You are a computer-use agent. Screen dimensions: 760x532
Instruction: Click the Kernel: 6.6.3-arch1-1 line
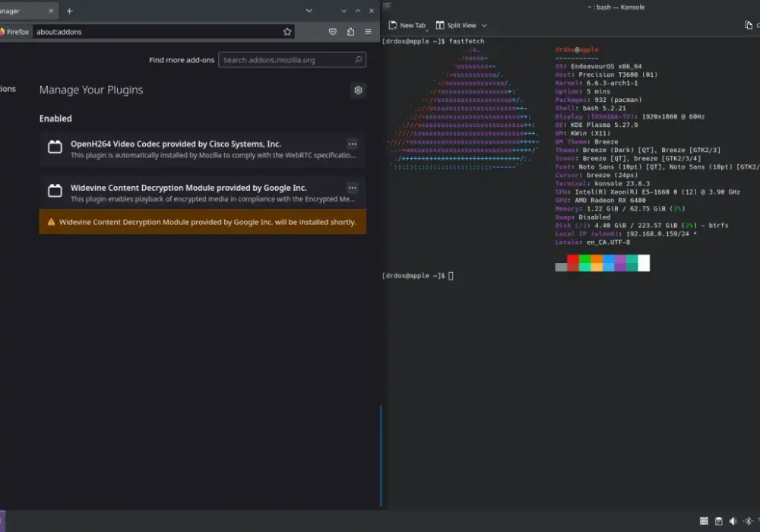pos(596,83)
